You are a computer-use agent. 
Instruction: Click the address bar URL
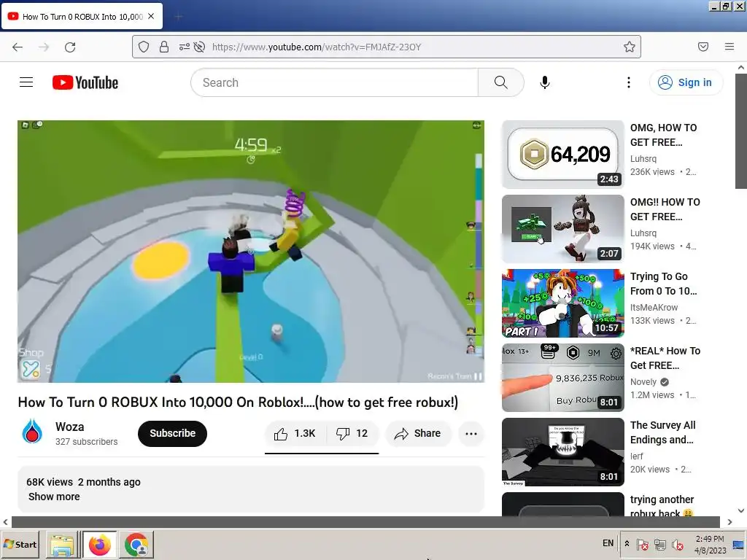[317, 47]
